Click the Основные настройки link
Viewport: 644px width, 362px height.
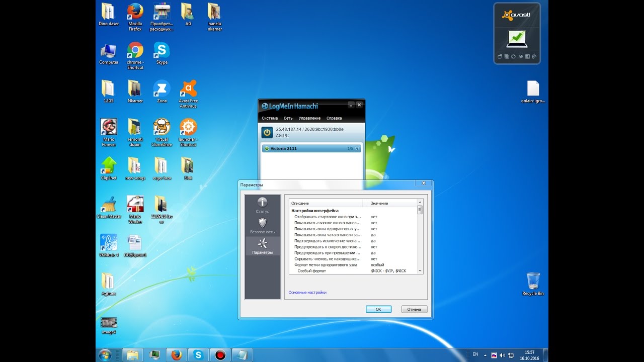coord(307,292)
